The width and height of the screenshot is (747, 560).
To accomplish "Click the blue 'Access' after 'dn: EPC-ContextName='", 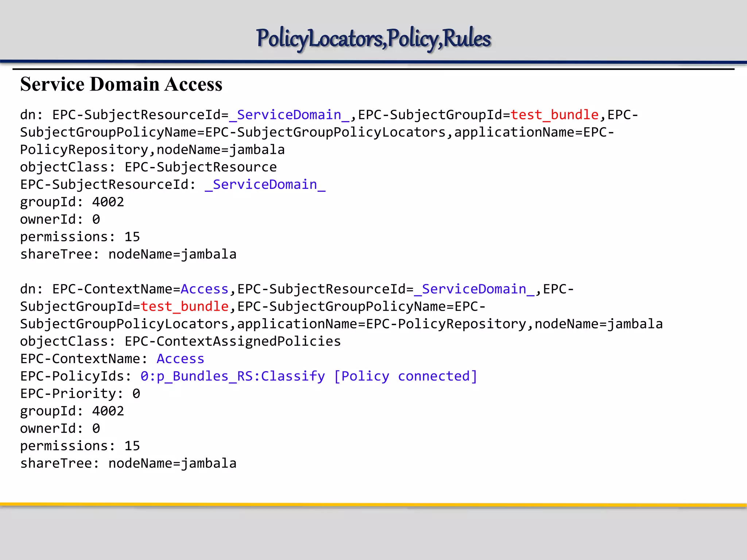I will coord(205,289).
